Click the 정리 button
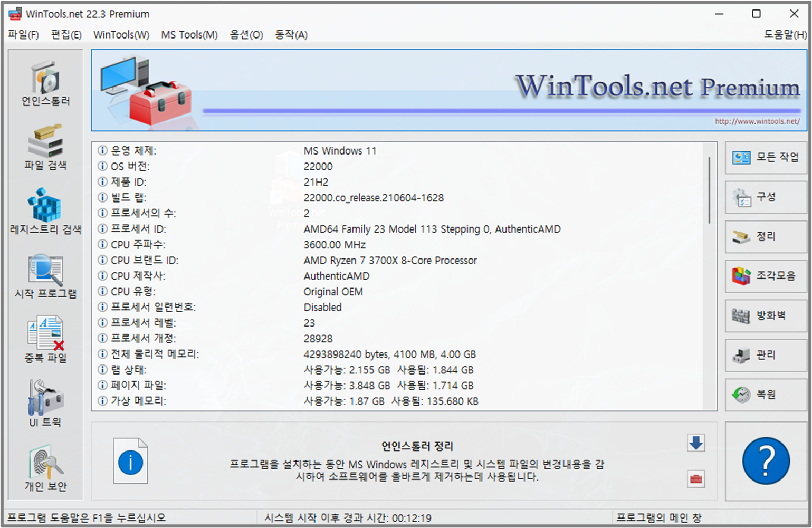 pyautogui.click(x=766, y=236)
